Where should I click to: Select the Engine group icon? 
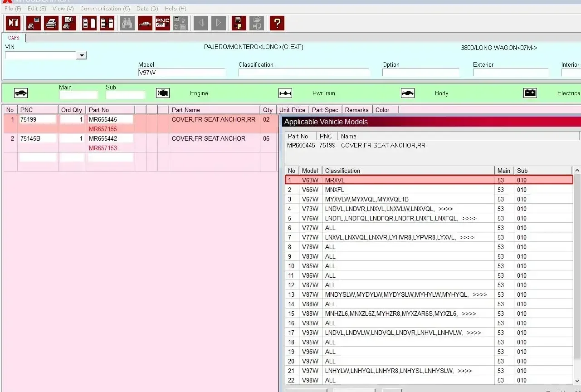(163, 93)
